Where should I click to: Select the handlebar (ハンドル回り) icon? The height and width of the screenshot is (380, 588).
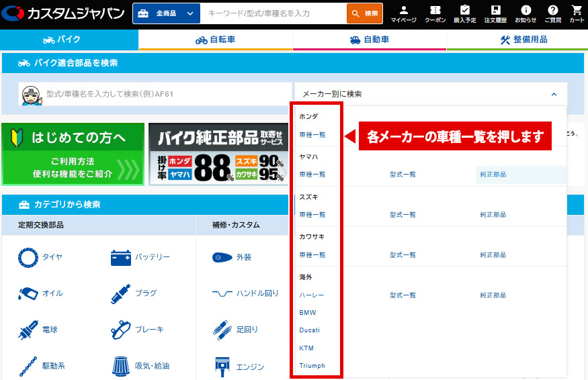(222, 293)
